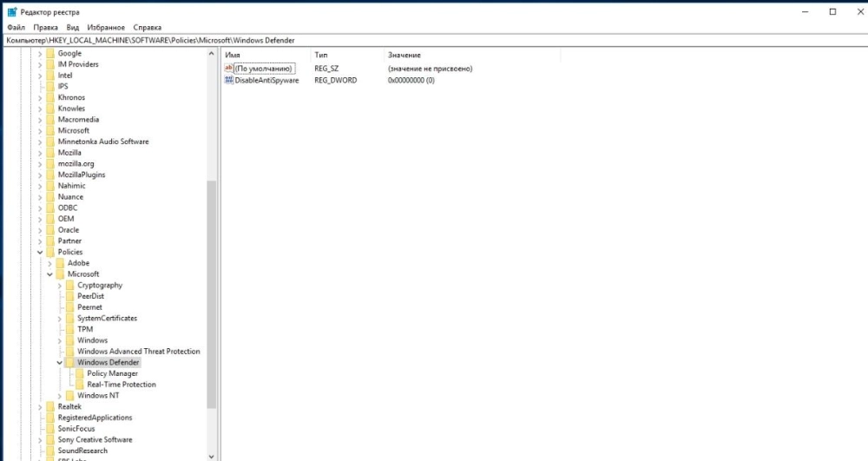Click the tree scrollbar up arrow
This screenshot has width=868, height=461.
point(212,54)
